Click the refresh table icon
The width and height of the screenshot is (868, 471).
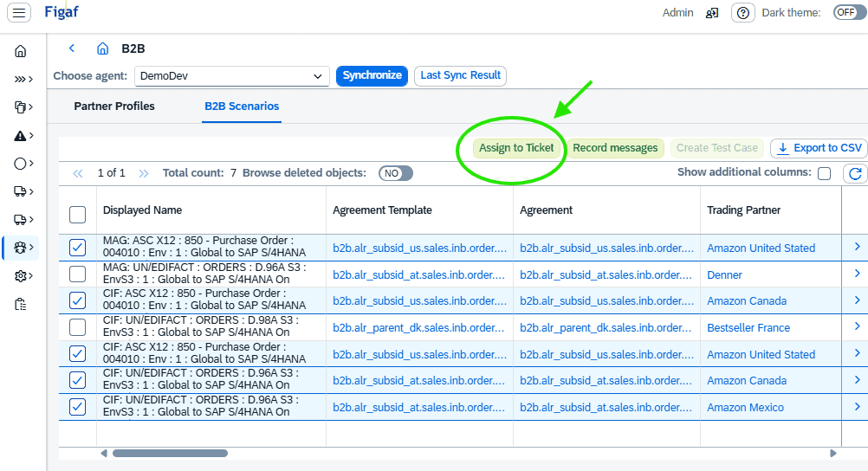(855, 173)
